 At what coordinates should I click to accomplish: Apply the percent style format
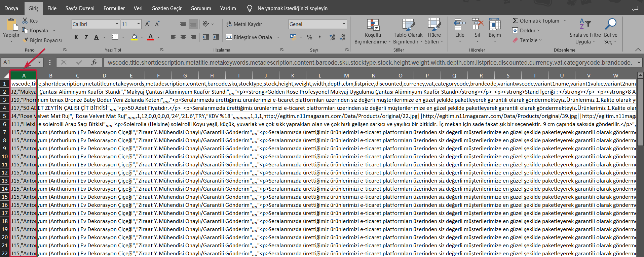point(310,37)
